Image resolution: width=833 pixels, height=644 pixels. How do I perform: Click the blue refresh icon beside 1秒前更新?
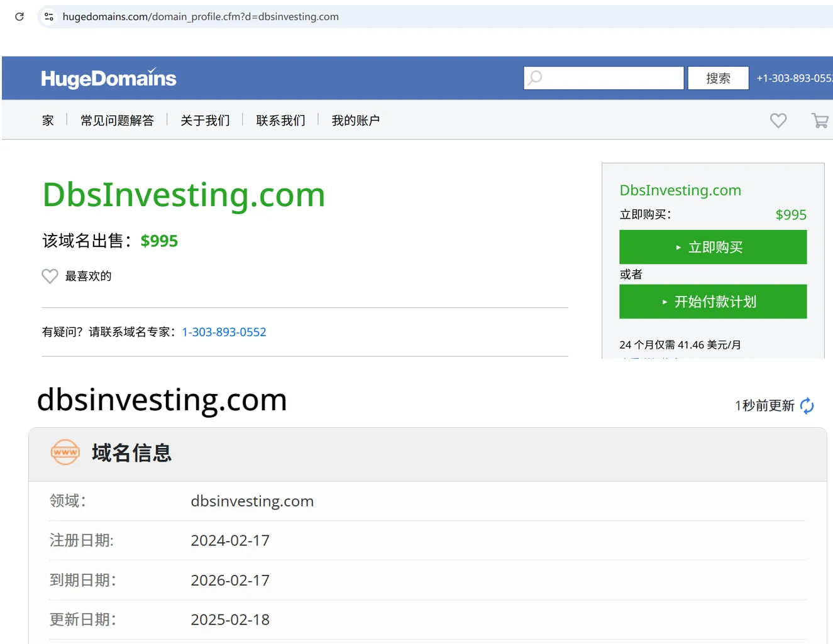point(807,406)
